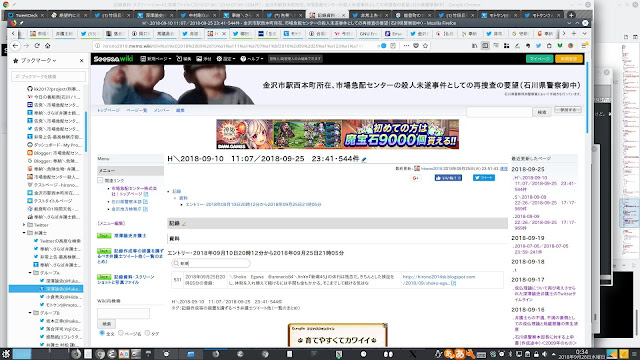Image resolution: width=640 pixels, height=360 pixels.
Task: Collapse the グループB bookmark folder
Action: 30,313
